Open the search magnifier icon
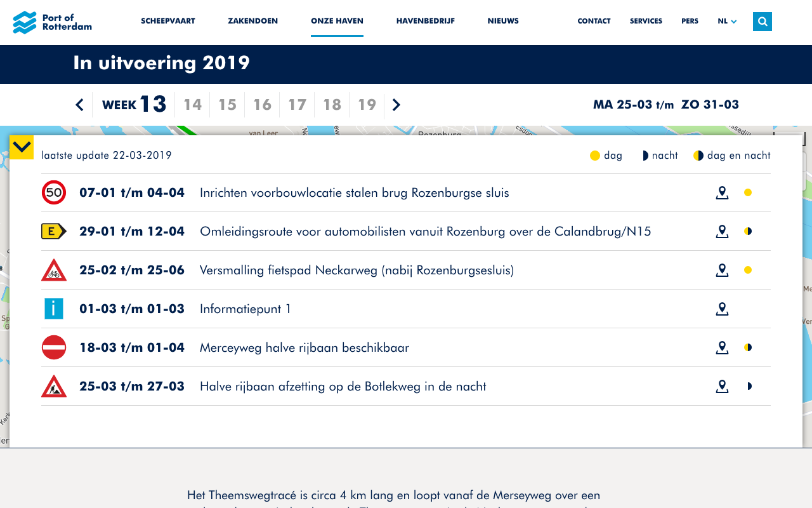The image size is (812, 508). pyautogui.click(x=763, y=22)
